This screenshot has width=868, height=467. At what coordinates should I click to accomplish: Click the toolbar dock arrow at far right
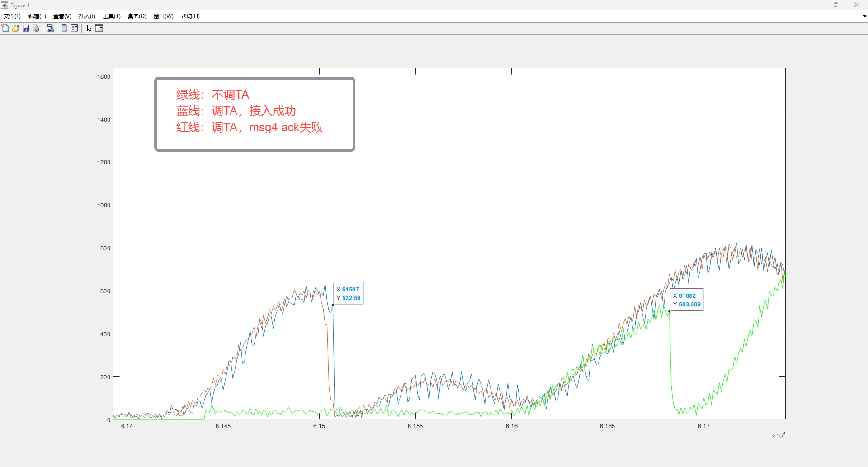pyautogui.click(x=864, y=16)
